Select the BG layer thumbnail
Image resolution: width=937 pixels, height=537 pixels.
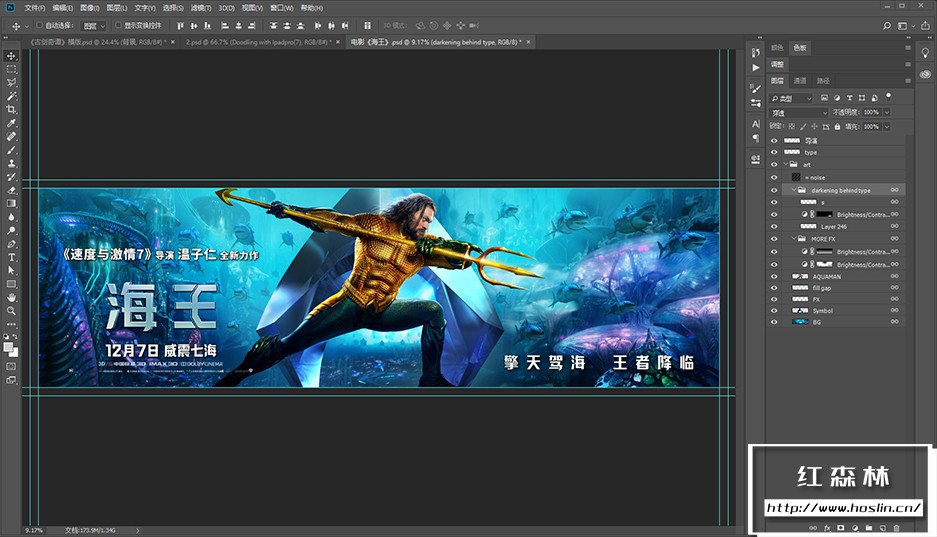pyautogui.click(x=800, y=322)
